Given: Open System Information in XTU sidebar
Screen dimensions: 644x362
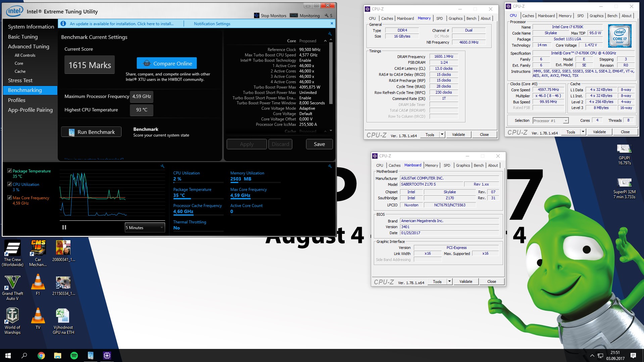Looking at the screenshot, I should [31, 27].
